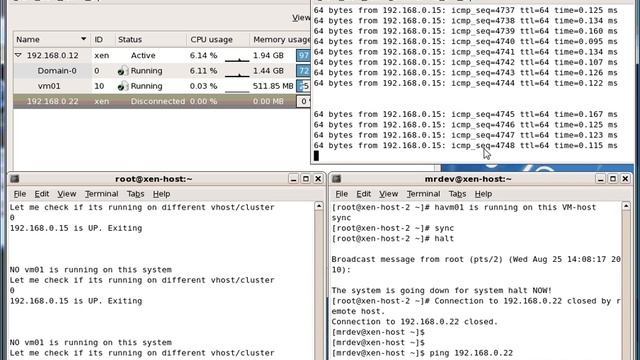Click scroll-up arrow in root@xen-host terminal
640x360 pixels.
(x=319, y=206)
